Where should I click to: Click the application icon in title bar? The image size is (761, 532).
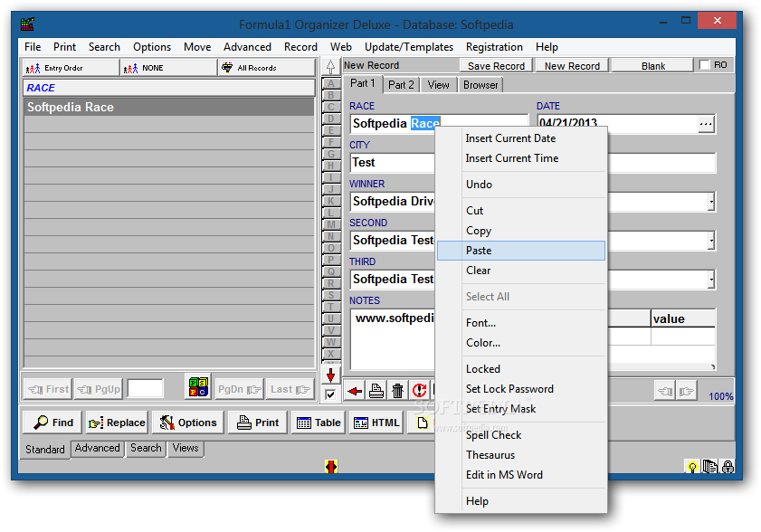[27, 24]
